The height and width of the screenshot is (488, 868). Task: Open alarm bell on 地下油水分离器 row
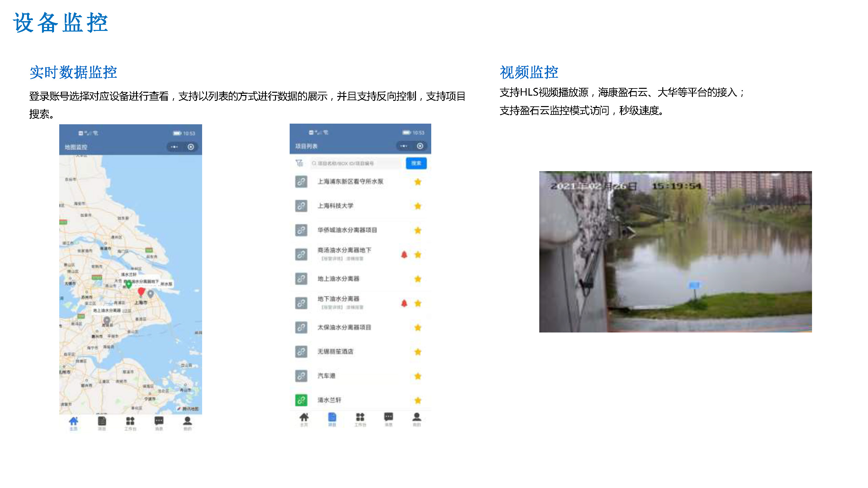pos(404,303)
